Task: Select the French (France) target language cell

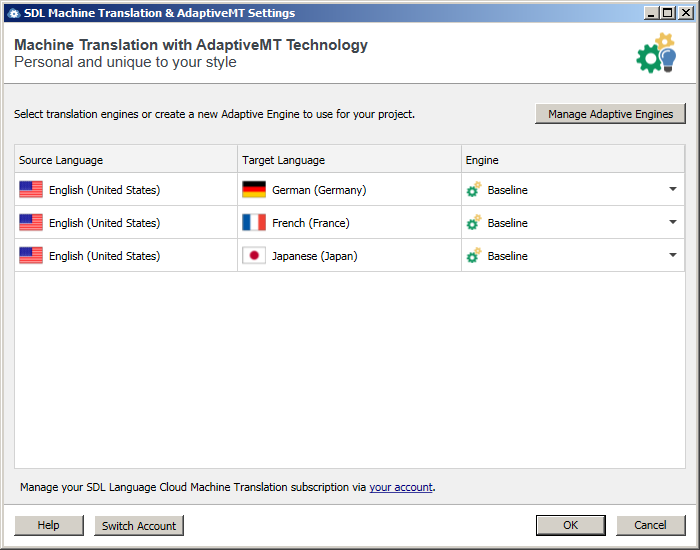Action: [350, 222]
